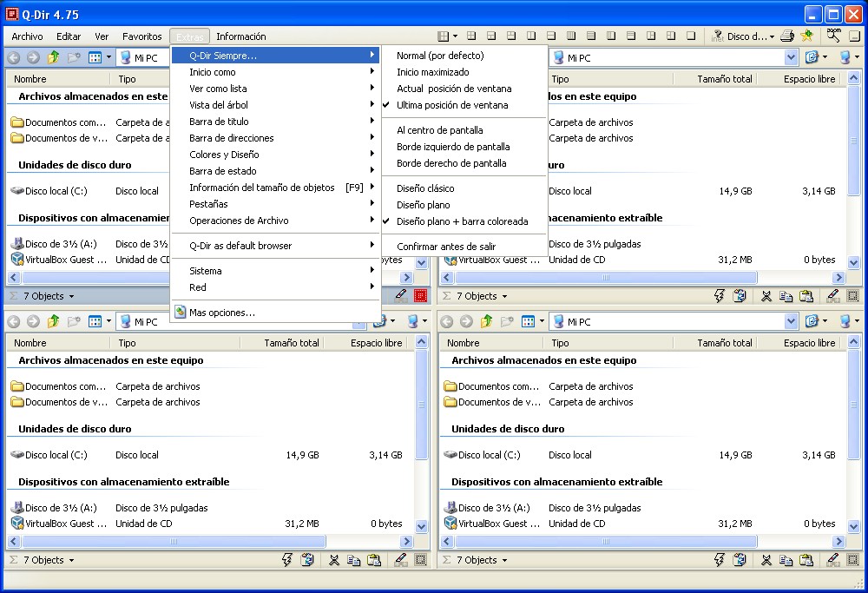Click scroll-right arrow in top-right pane

click(x=839, y=277)
